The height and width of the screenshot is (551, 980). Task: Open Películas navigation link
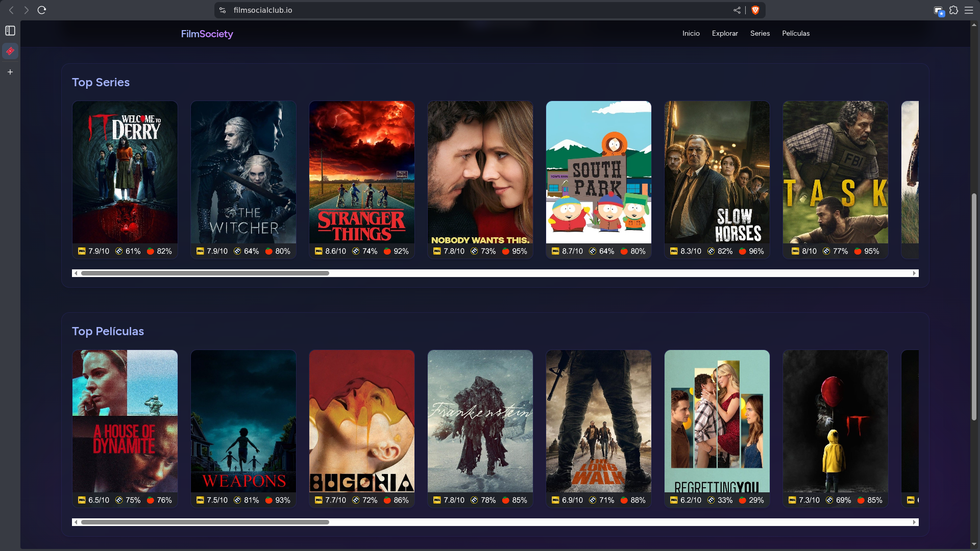pyautogui.click(x=795, y=33)
